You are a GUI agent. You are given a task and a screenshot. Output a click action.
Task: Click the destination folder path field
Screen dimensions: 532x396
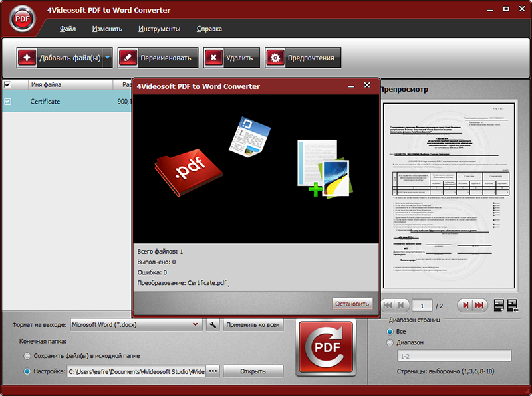point(136,371)
